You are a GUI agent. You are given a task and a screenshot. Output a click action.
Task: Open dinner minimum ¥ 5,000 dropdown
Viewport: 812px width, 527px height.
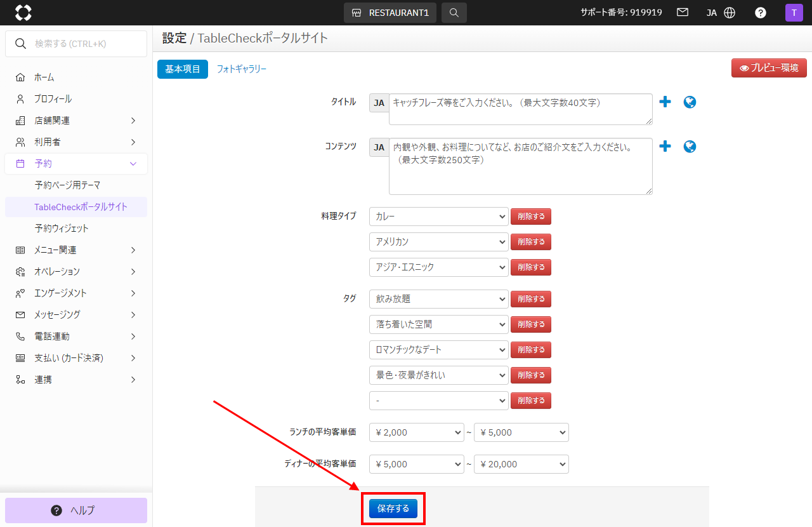[417, 464]
